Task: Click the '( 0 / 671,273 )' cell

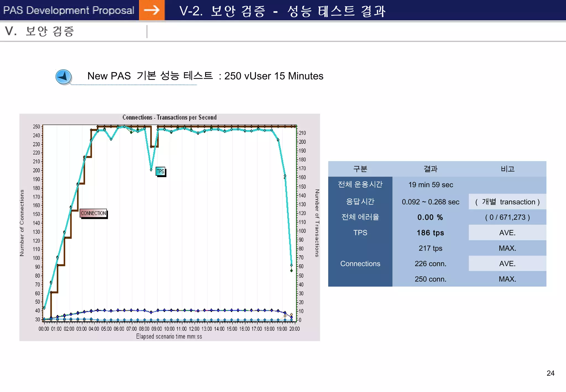Action: pyautogui.click(x=507, y=217)
